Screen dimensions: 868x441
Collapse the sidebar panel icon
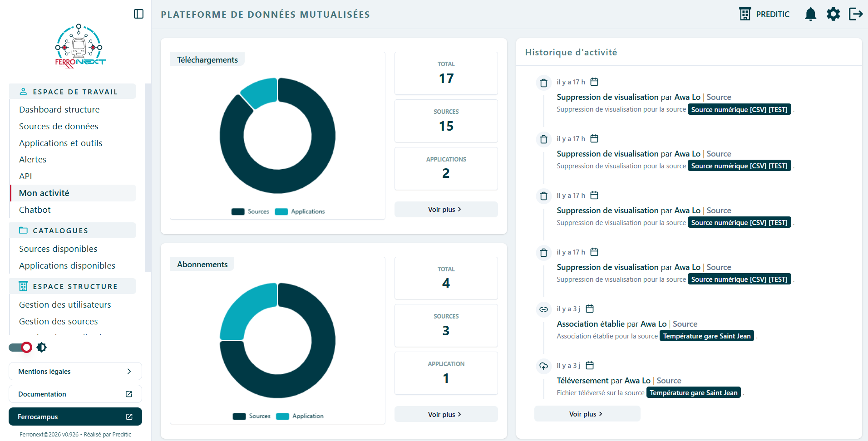coord(139,14)
